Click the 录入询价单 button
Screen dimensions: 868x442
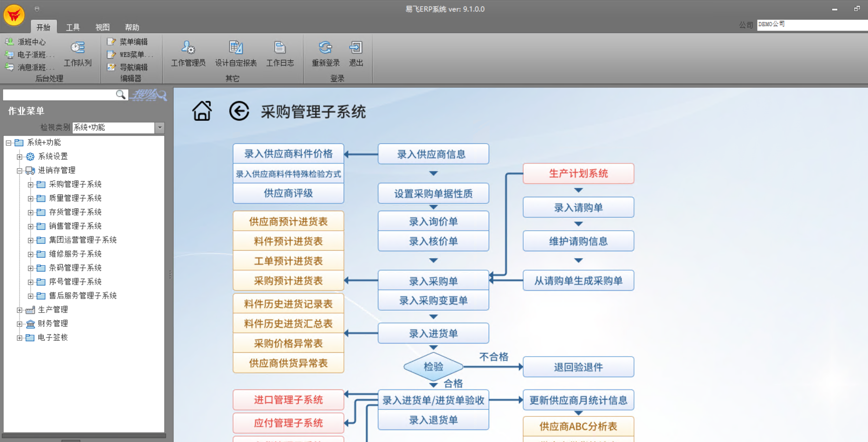click(x=433, y=221)
